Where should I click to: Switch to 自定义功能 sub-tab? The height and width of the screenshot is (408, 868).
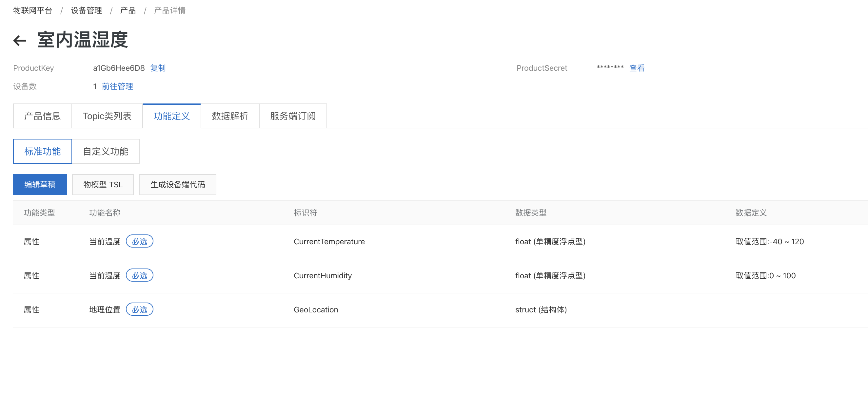pos(106,152)
